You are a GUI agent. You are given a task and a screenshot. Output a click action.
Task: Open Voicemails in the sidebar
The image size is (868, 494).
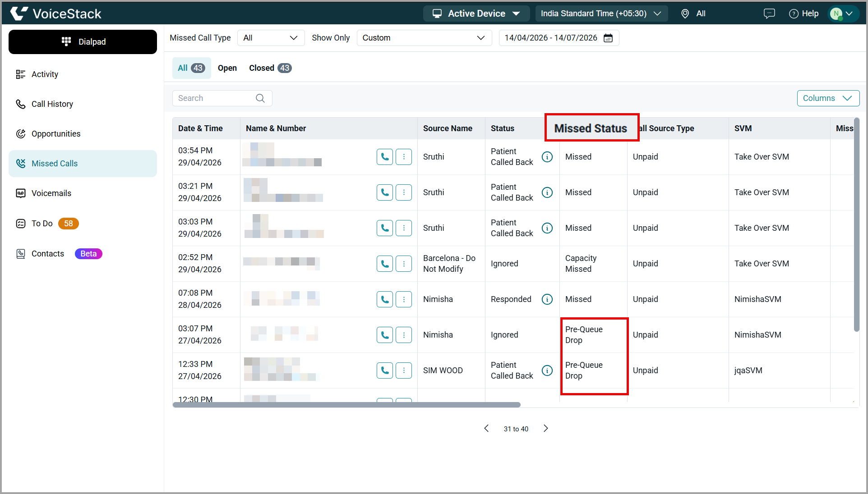click(83, 193)
